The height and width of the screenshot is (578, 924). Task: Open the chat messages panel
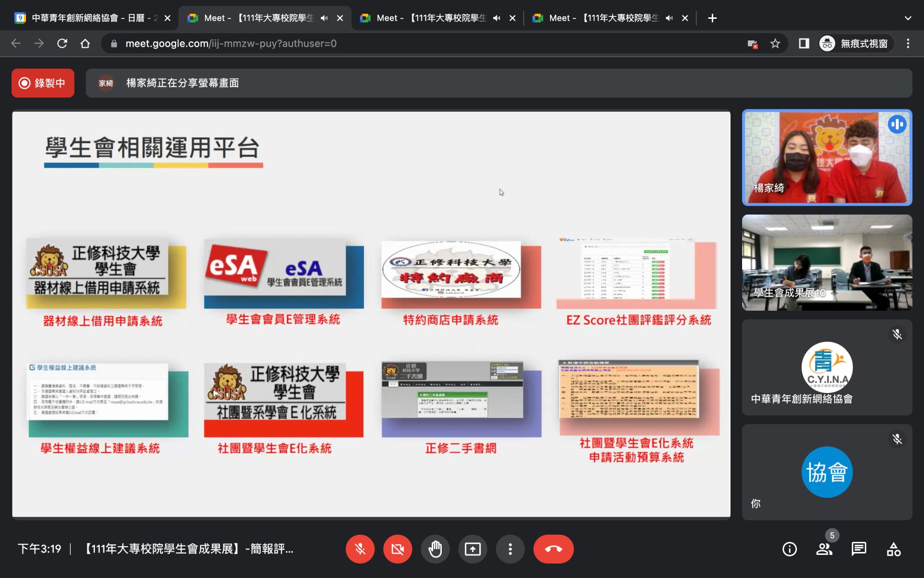[x=859, y=549]
